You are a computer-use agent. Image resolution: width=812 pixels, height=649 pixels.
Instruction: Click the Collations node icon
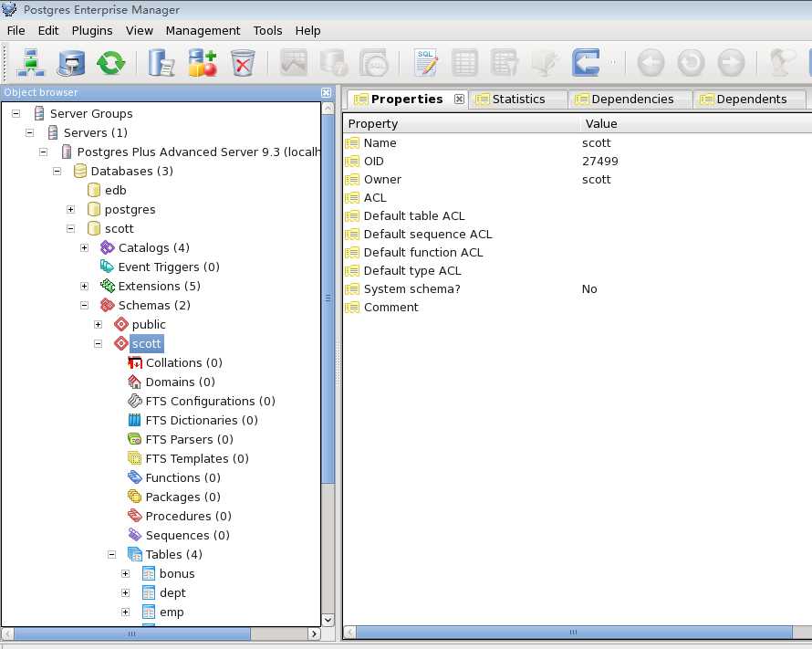click(x=135, y=362)
